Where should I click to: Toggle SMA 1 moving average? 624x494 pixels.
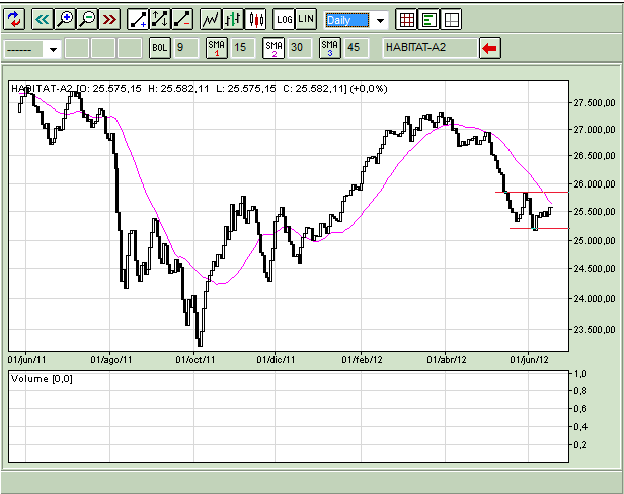coord(216,48)
